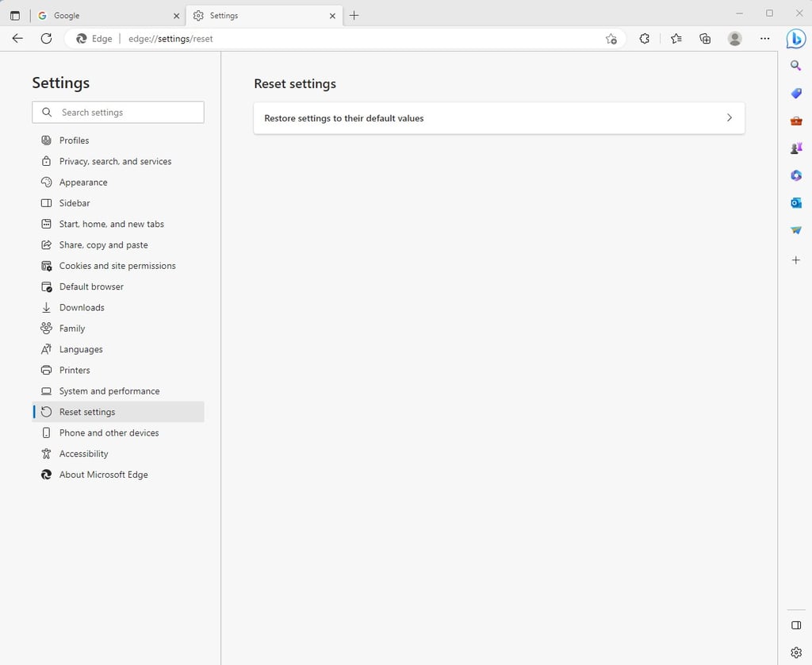812x665 pixels.
Task: Open About Microsoft Edge
Action: (118, 475)
